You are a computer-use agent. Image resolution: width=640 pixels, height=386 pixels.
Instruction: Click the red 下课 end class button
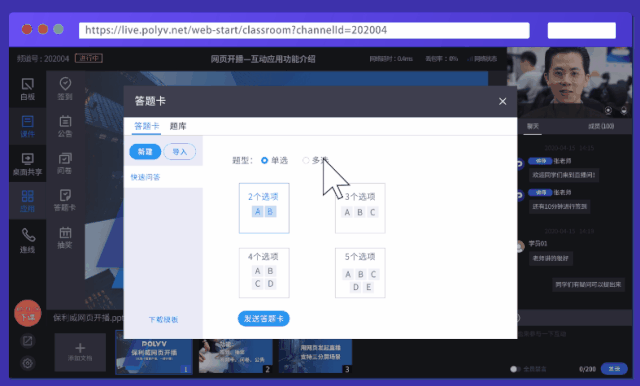(x=28, y=313)
